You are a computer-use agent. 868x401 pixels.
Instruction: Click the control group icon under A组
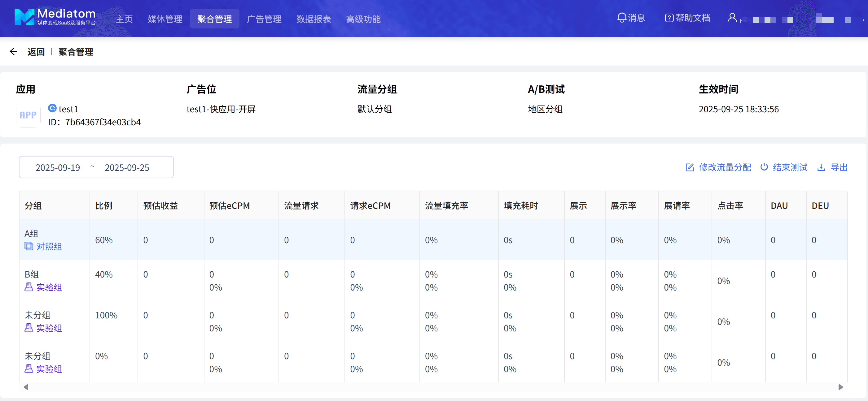(x=28, y=246)
